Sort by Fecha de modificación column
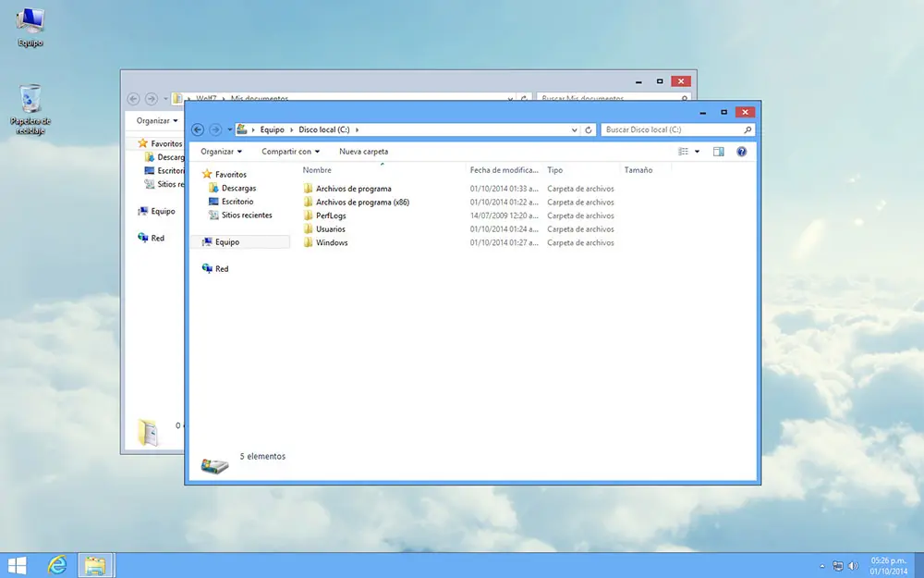Image resolution: width=924 pixels, height=578 pixels. pos(505,170)
